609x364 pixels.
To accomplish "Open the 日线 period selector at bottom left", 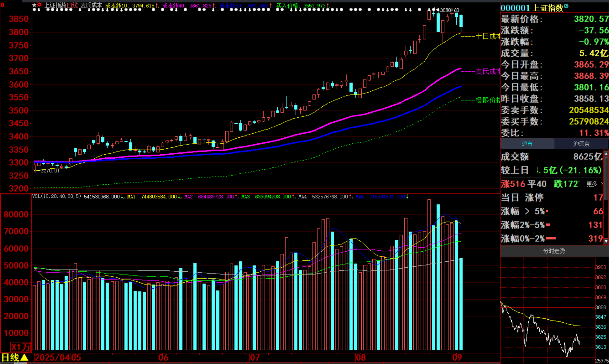I will pyautogui.click(x=15, y=358).
